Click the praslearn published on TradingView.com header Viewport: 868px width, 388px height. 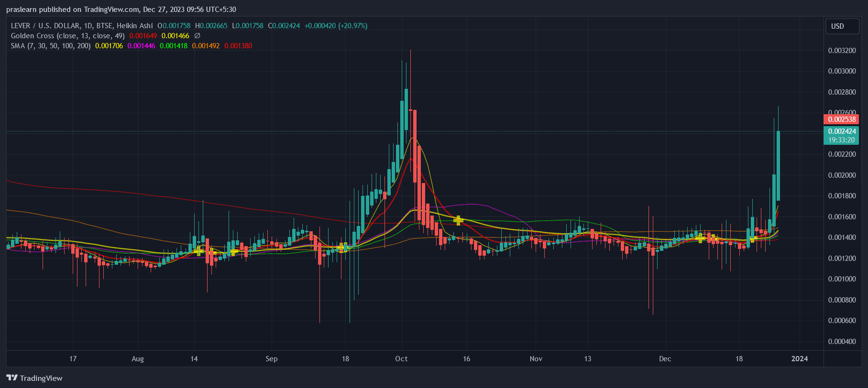coord(121,10)
